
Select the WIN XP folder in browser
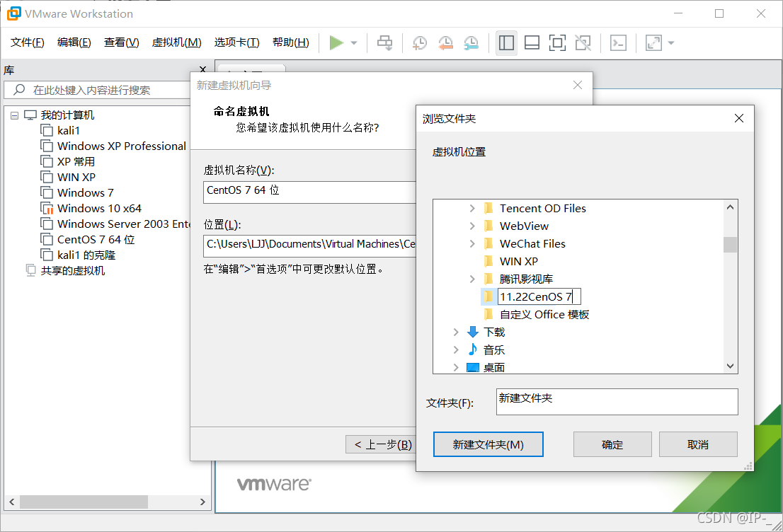pyautogui.click(x=518, y=262)
